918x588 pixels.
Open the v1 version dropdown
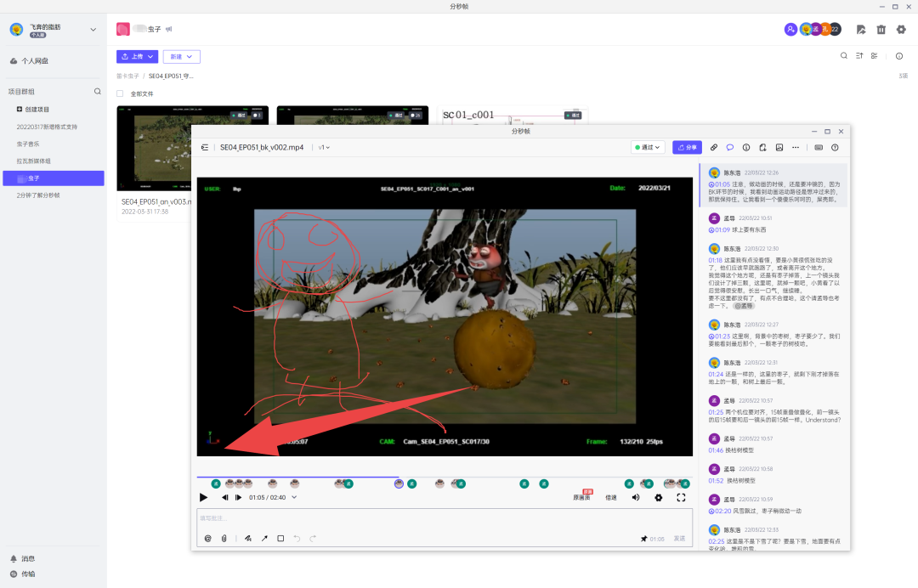[324, 148]
